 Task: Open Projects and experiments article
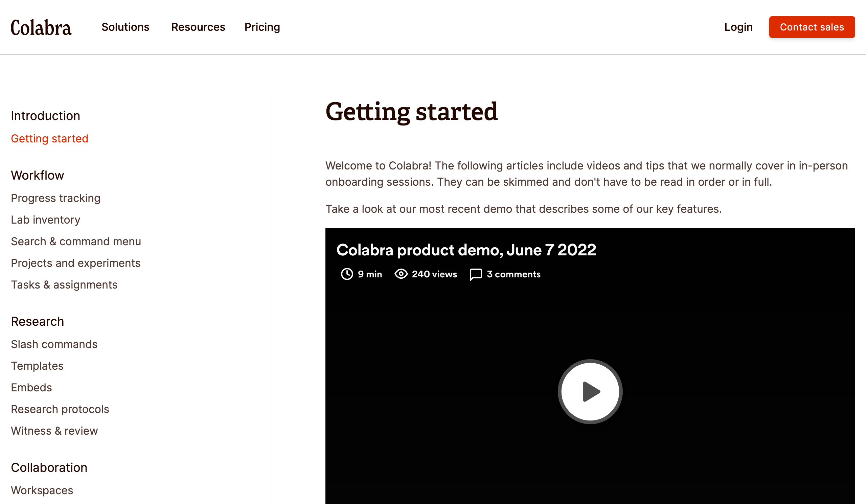pyautogui.click(x=75, y=263)
